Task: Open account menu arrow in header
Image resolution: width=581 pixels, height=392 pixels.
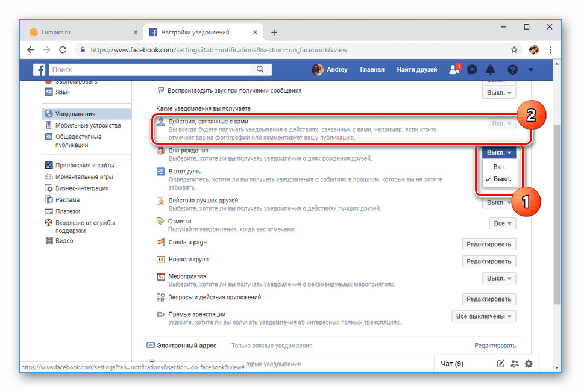Action: click(530, 70)
